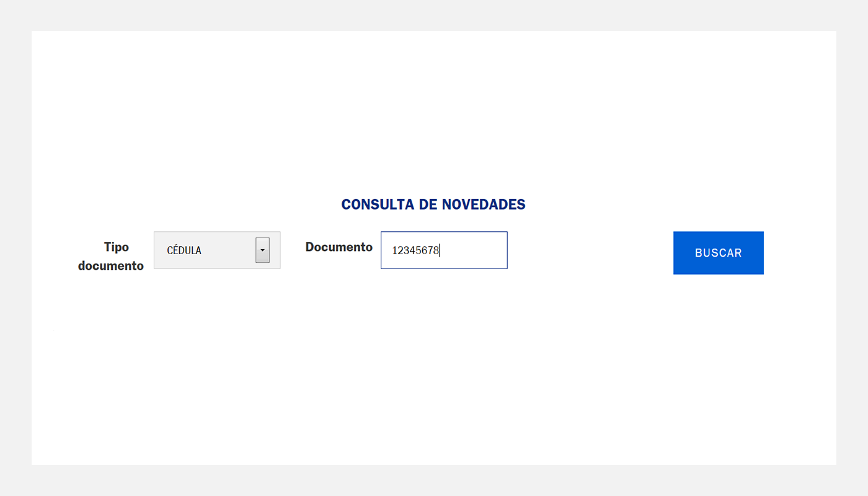Click the BUSCAR button
Viewport: 868px width, 496px height.
point(718,253)
